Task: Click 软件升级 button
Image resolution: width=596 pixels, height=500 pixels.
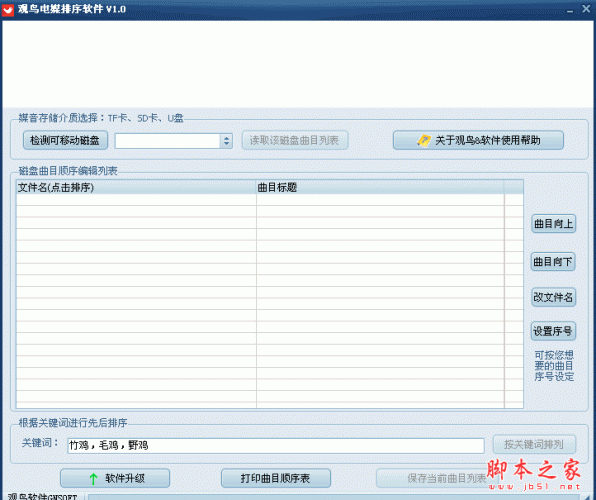Action: pos(115,478)
